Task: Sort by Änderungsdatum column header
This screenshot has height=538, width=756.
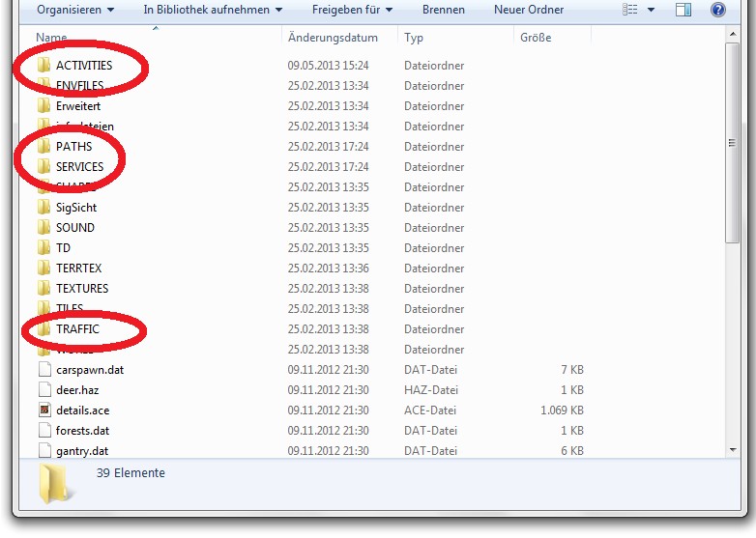Action: pyautogui.click(x=333, y=38)
